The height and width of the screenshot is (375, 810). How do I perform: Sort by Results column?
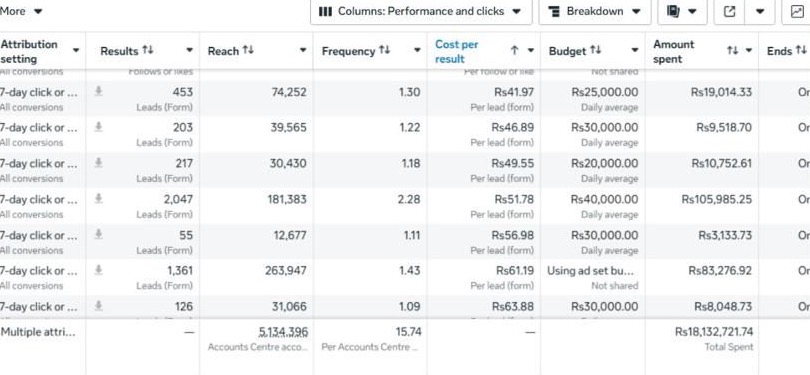tap(148, 50)
